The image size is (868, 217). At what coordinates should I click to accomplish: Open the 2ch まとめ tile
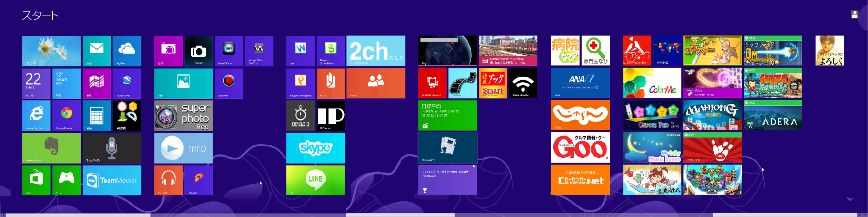point(376,51)
